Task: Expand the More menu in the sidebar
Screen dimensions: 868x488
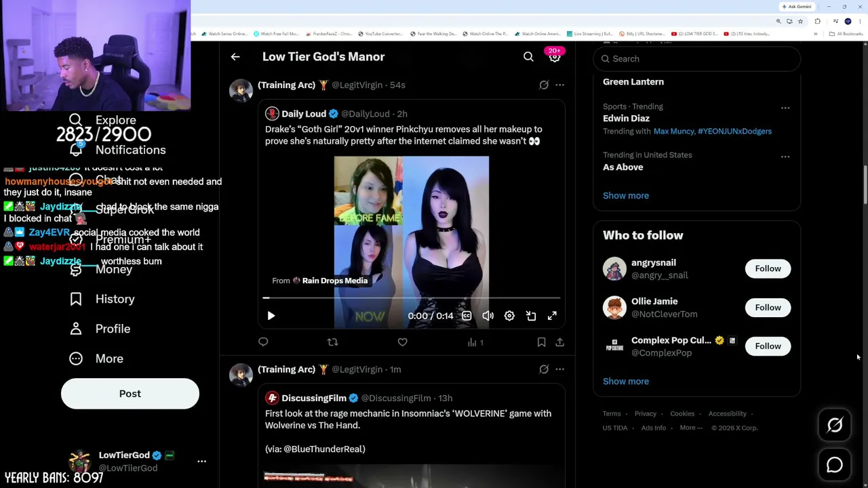Action: (96, 359)
